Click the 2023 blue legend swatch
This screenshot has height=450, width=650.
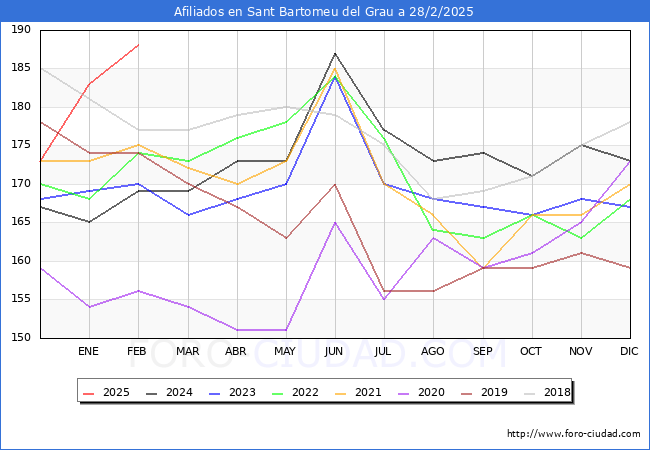pos(215,392)
